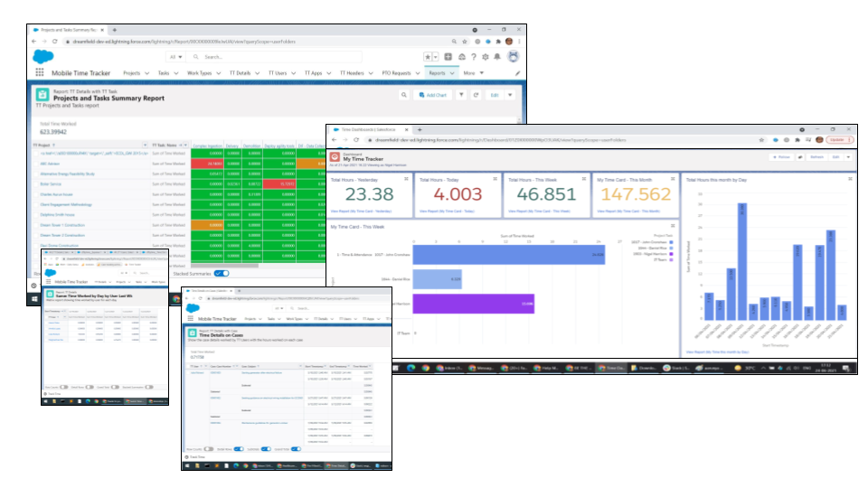Open View Report (My Time this month by Day)
Image resolution: width=868 pixels, height=488 pixels.
coord(717,352)
